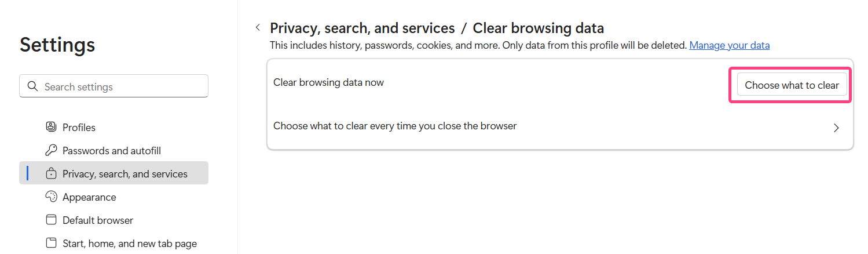868x254 pixels.
Task: Click the Privacy, search, and services breadcrumb
Action: click(362, 28)
